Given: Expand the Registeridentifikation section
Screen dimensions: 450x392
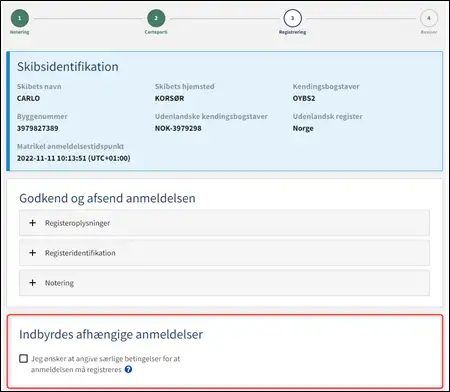Looking at the screenshot, I should 224,253.
